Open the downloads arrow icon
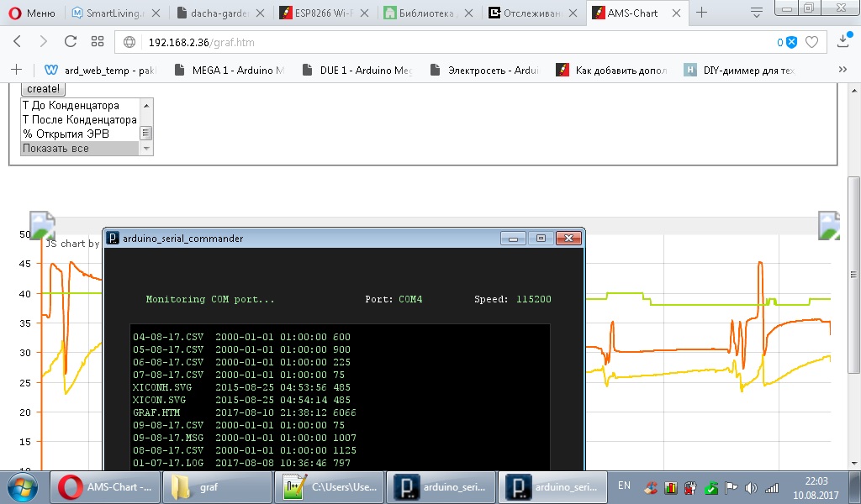The height and width of the screenshot is (504, 861). point(844,41)
